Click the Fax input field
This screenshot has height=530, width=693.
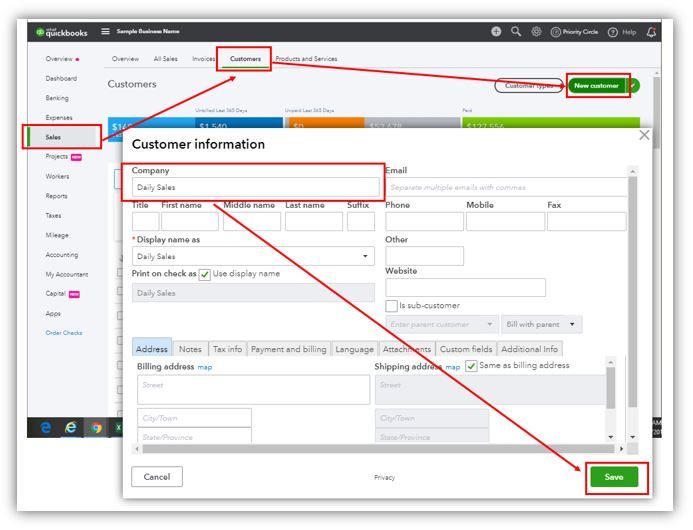[586, 221]
